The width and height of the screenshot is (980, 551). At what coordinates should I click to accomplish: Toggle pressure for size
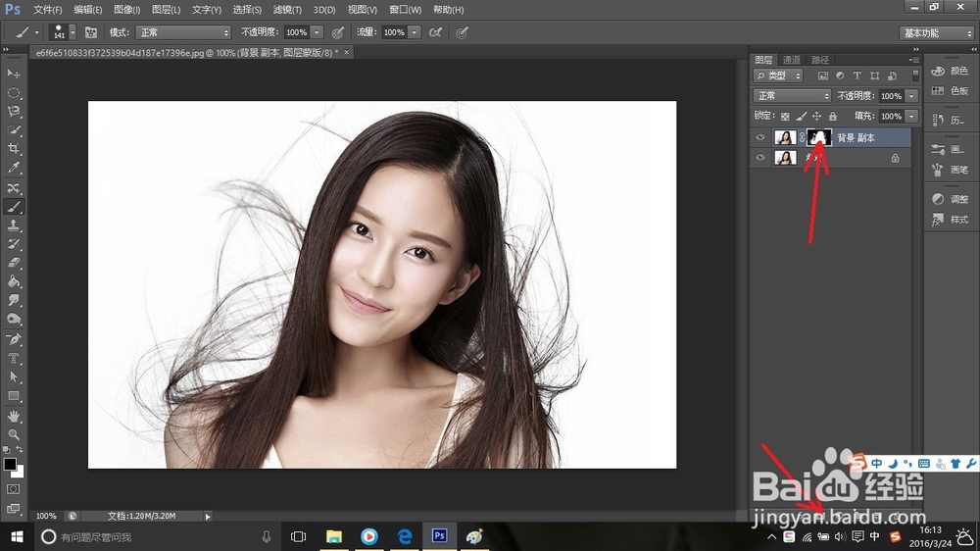point(462,32)
